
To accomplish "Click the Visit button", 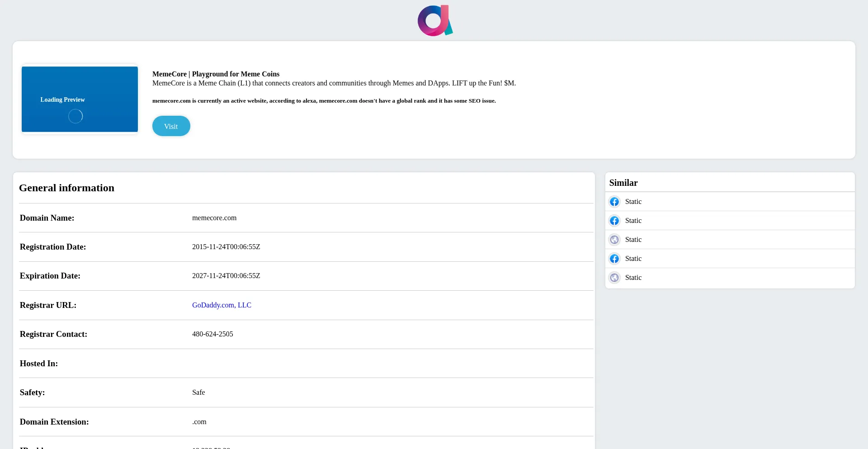I will 171,126.
